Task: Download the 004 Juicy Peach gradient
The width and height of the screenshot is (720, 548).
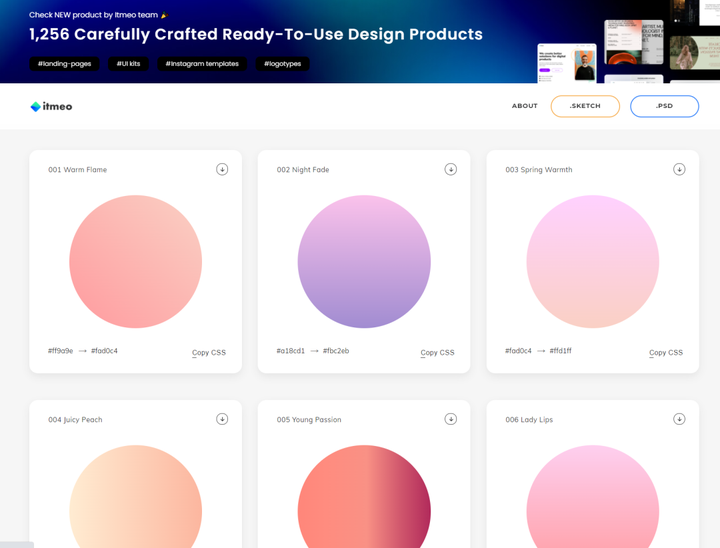Action: point(222,419)
